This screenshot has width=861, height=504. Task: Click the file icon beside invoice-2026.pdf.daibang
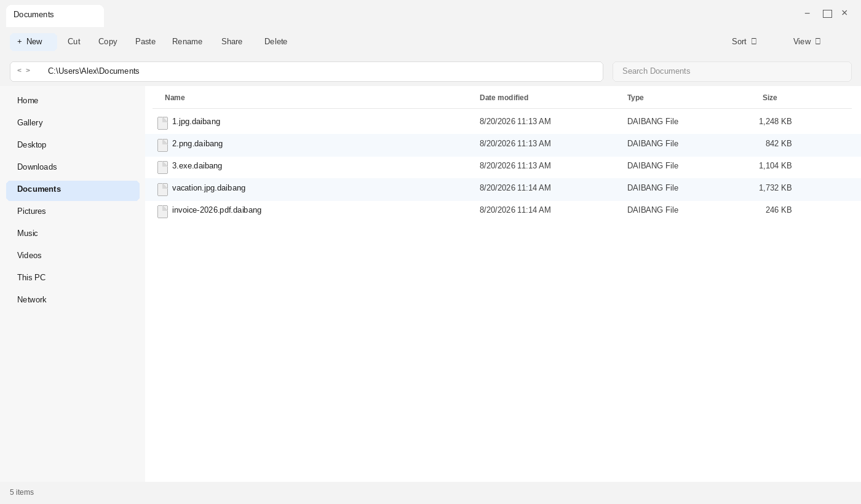(163, 211)
